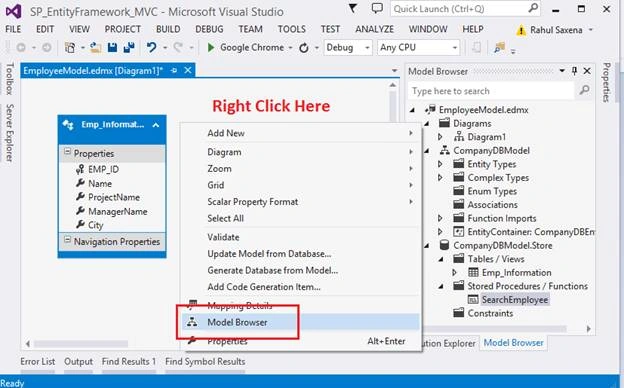Click the Emp_Information entity header icon
Viewport: 624px width, 388px height.
tap(68, 125)
